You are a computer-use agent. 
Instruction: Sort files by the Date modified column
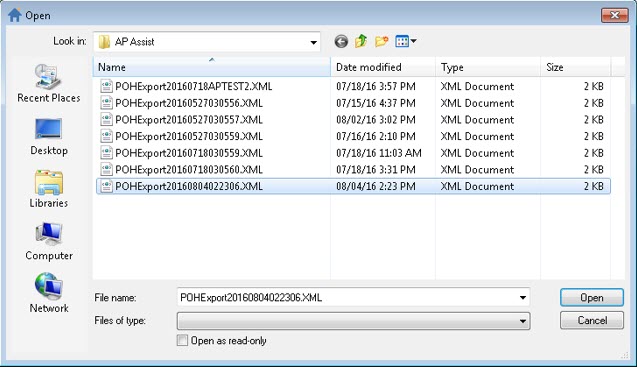(383, 67)
